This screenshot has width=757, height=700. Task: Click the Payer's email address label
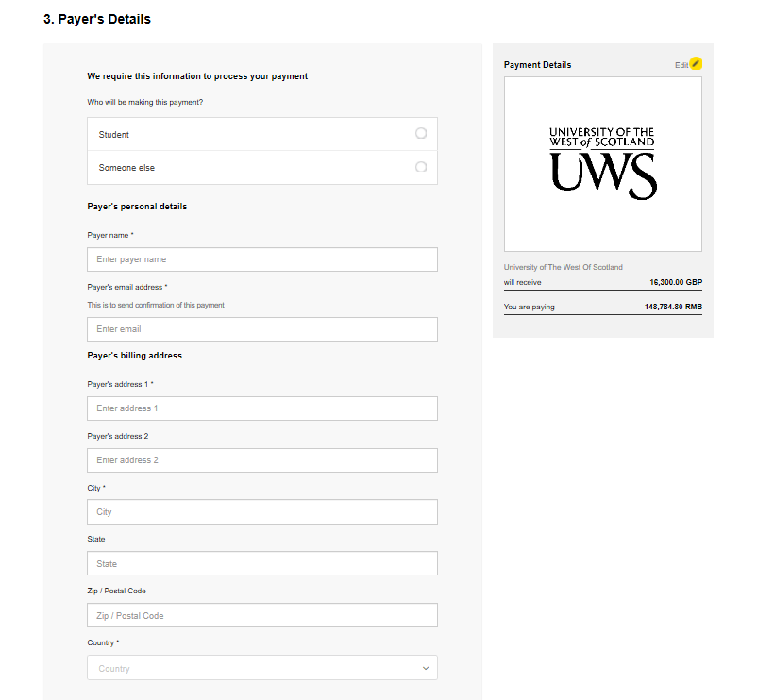click(x=127, y=287)
